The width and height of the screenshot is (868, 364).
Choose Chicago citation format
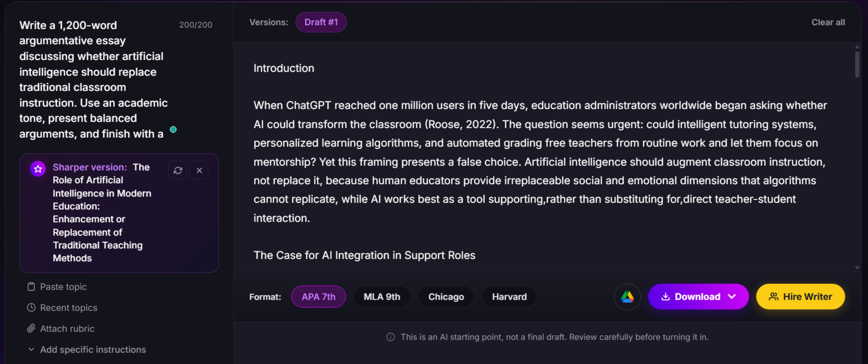pos(446,297)
